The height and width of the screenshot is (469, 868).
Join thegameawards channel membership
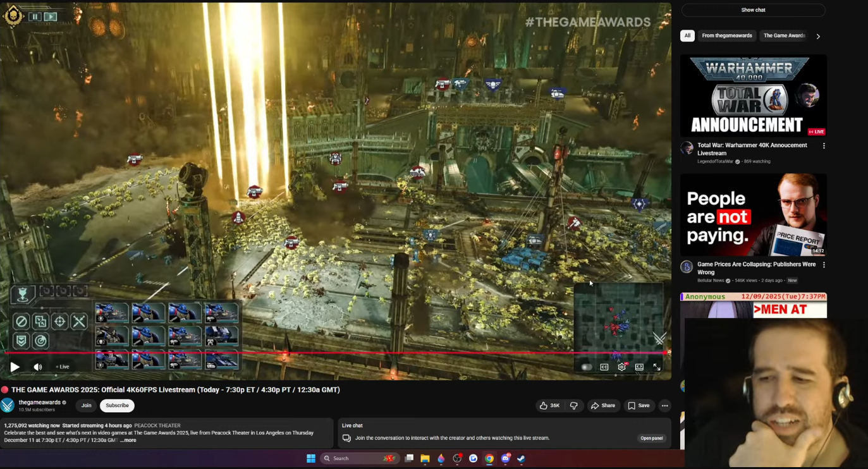point(87,406)
